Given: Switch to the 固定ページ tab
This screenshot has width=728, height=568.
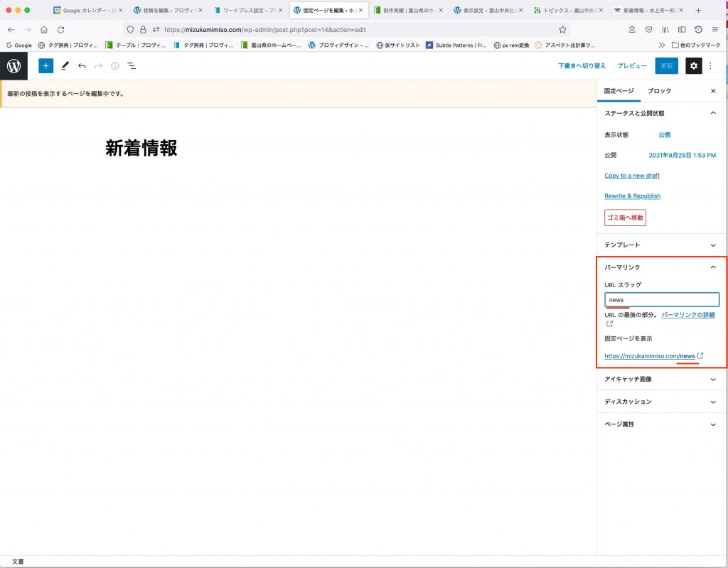Looking at the screenshot, I should (x=619, y=91).
